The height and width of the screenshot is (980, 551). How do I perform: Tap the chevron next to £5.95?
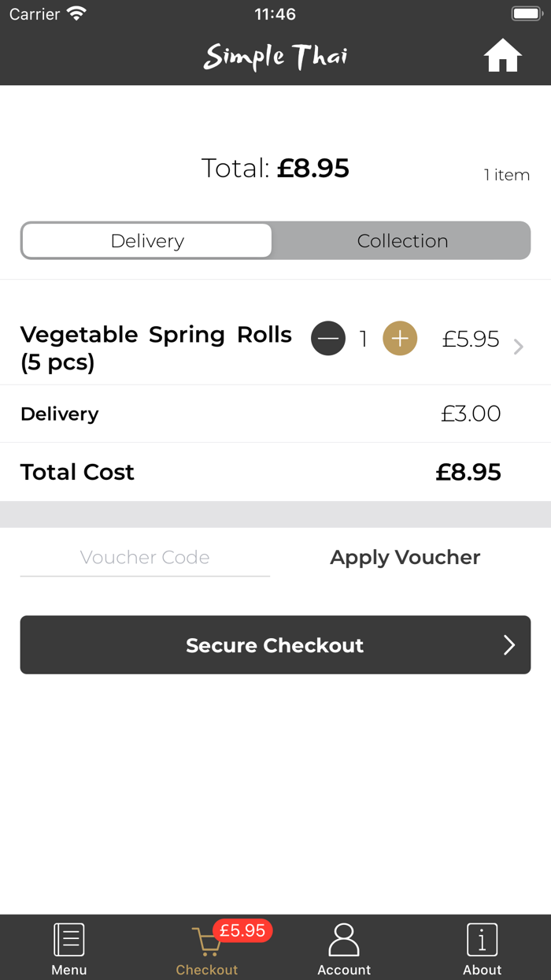518,346
